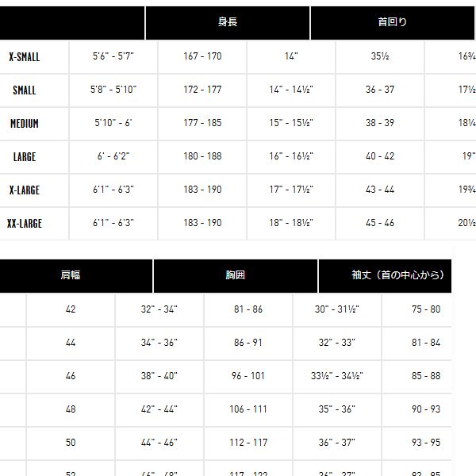Image resolution: width=476 pixels, height=476 pixels.
Task: Click the shoulder width 42 cell
Action: point(71,310)
